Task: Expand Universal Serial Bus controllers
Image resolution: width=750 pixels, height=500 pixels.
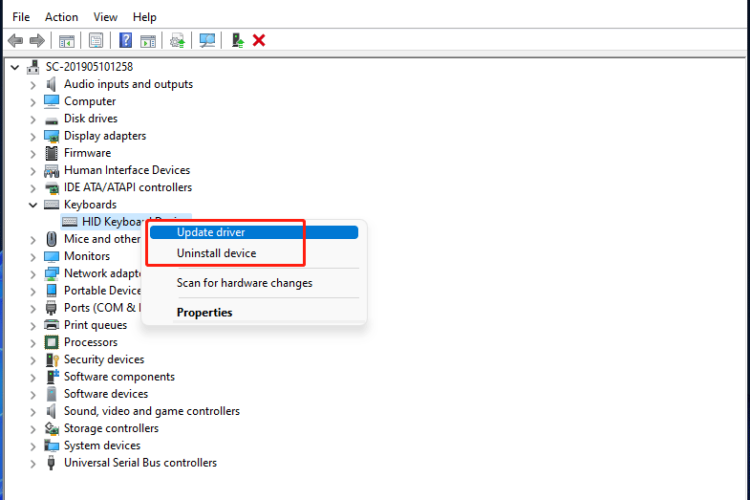Action: (34, 463)
